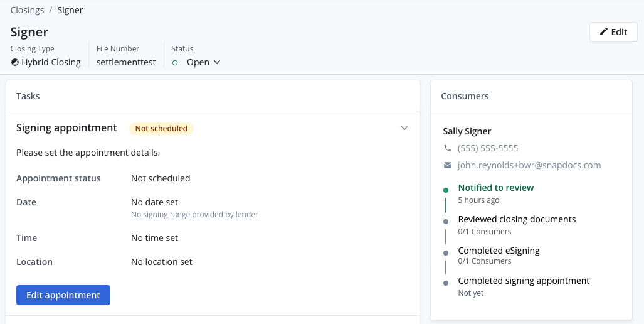Click the phone icon beside (555) 555-5555
The height and width of the screenshot is (324, 644).
pyautogui.click(x=447, y=148)
